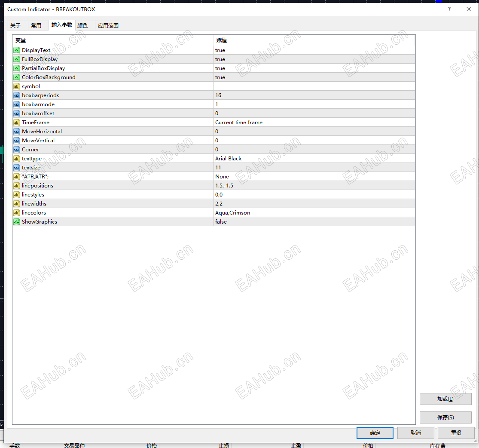This screenshot has height=448, width=479.
Task: Select the boxbarperiods variable name
Action: point(41,95)
